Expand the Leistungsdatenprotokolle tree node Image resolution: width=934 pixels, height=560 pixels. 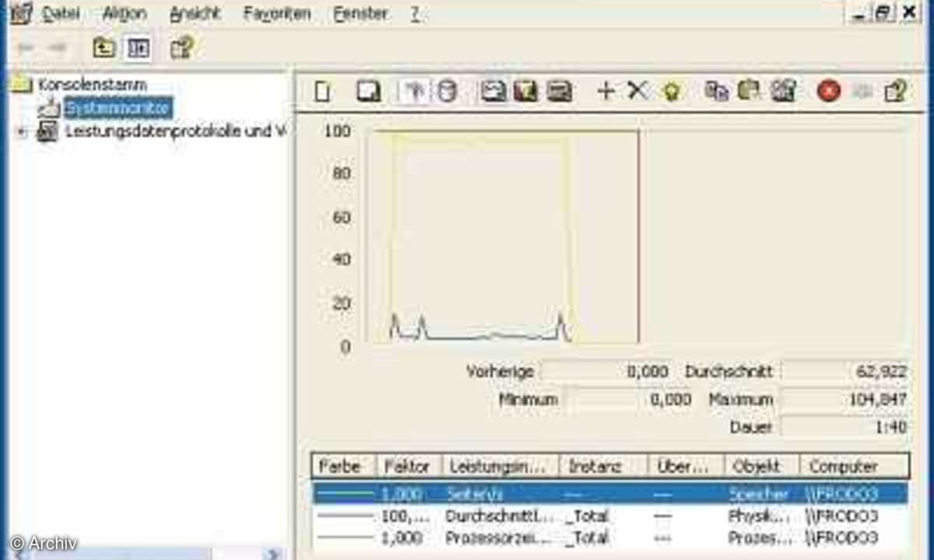[22, 132]
